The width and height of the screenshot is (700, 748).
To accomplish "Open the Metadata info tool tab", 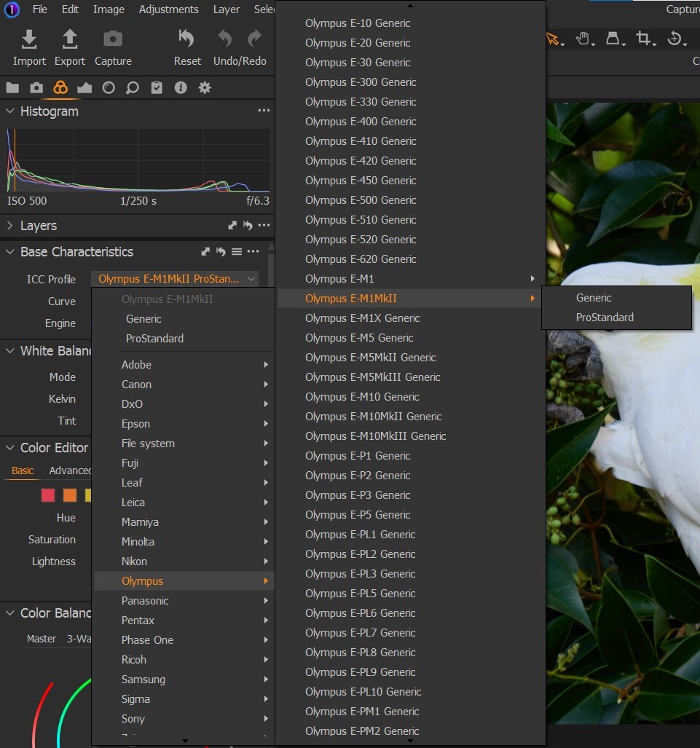I will 181,88.
